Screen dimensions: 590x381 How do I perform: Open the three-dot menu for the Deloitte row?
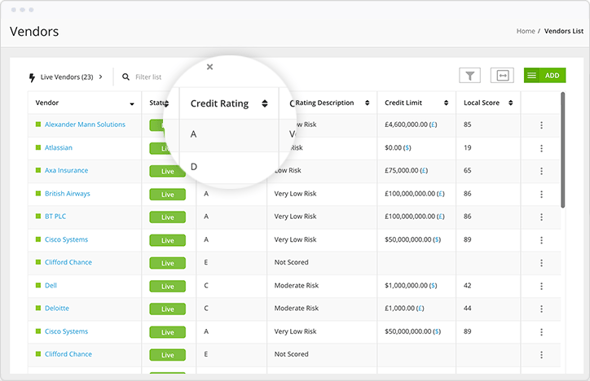(x=541, y=309)
